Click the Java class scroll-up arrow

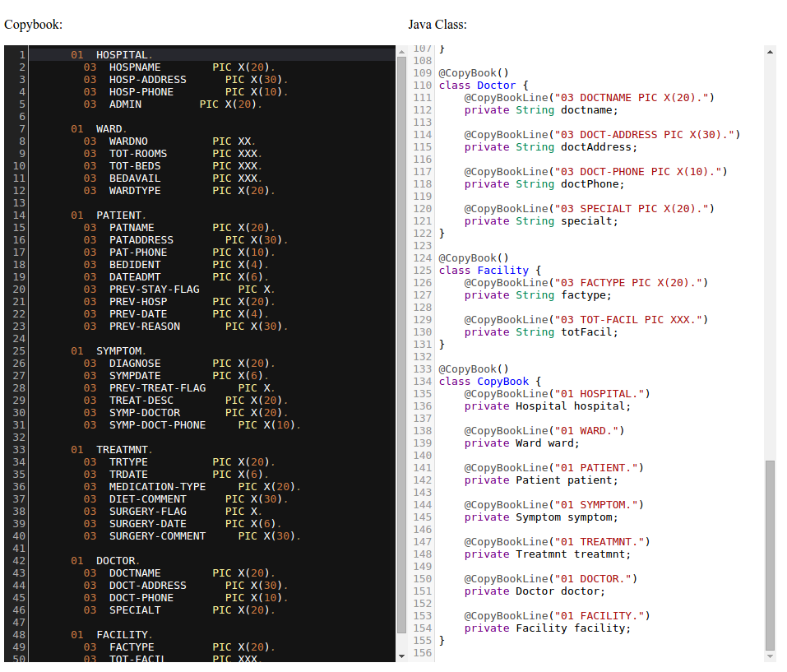pyautogui.click(x=770, y=51)
